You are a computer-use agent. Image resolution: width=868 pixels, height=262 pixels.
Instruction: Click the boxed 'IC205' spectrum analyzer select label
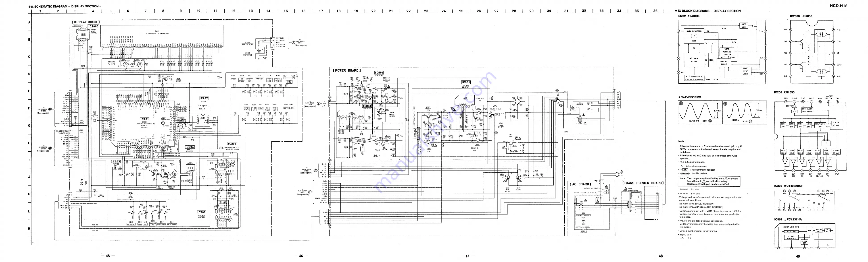pos(232,144)
